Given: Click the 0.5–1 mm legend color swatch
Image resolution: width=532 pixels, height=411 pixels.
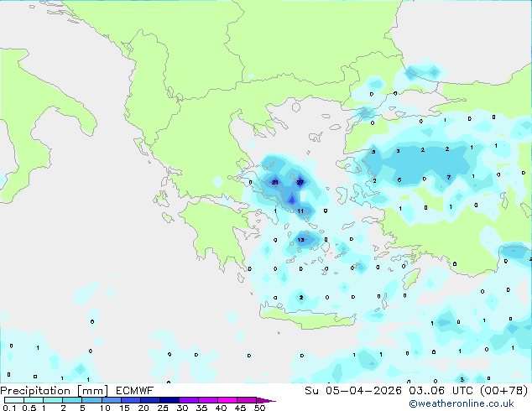Looking at the screenshot, I should coord(34,400).
